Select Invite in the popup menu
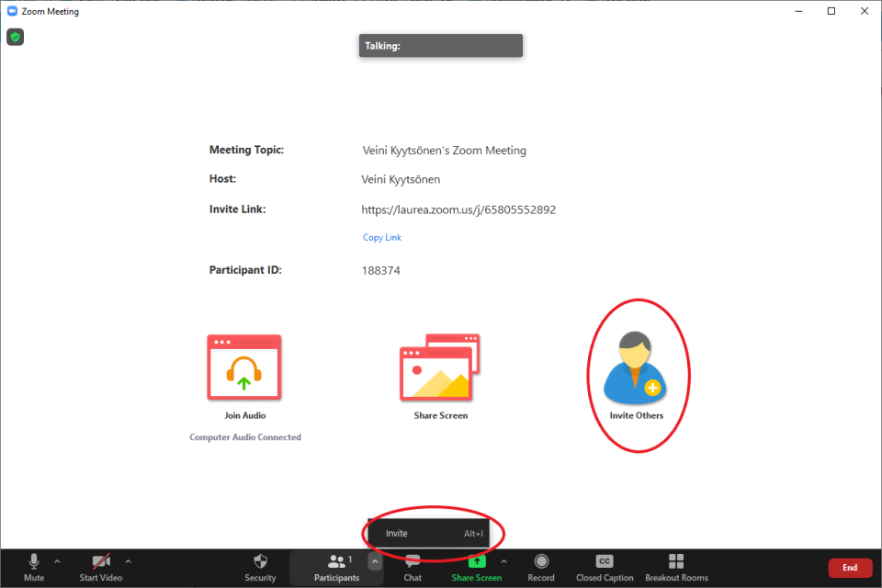 429,534
